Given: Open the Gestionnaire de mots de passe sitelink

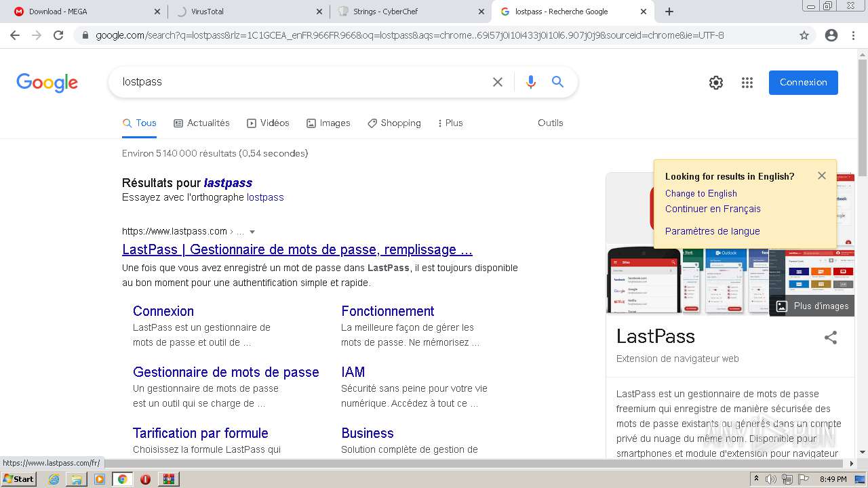Looking at the screenshot, I should pyautogui.click(x=226, y=372).
